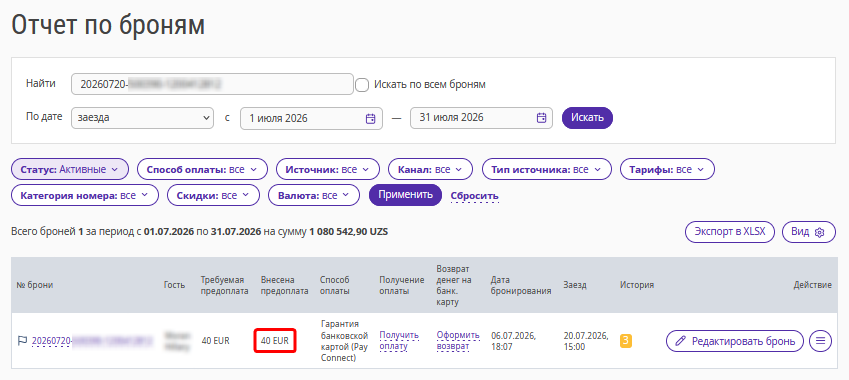Expand the Категория номера filter

point(85,195)
